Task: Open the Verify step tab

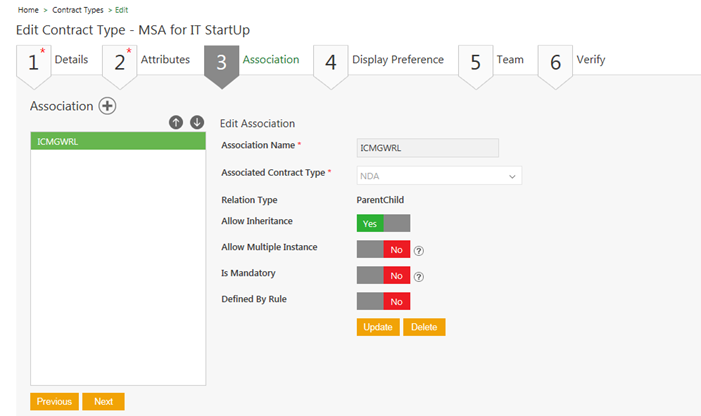Action: coord(577,60)
